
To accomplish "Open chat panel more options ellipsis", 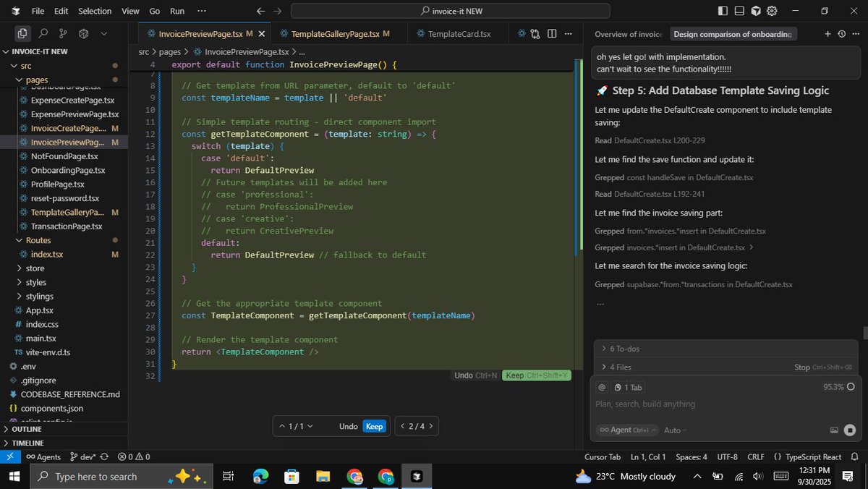I will [856, 34].
